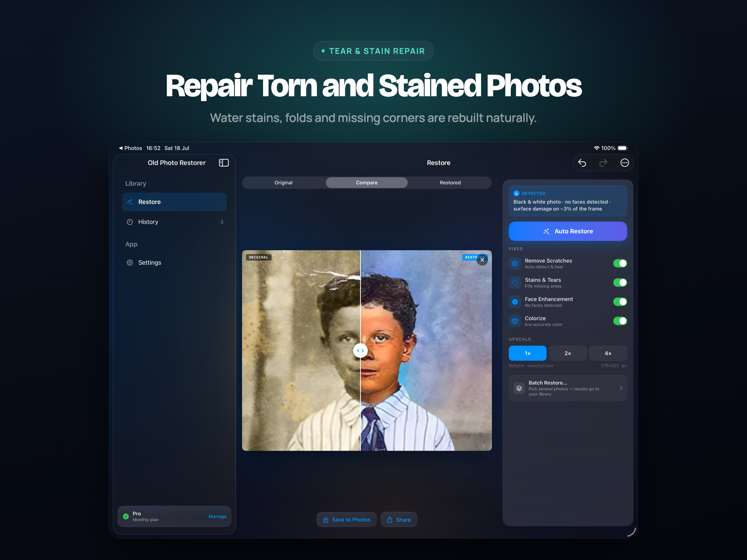Click Save to Photos button
Image resolution: width=747 pixels, height=560 pixels.
(346, 520)
